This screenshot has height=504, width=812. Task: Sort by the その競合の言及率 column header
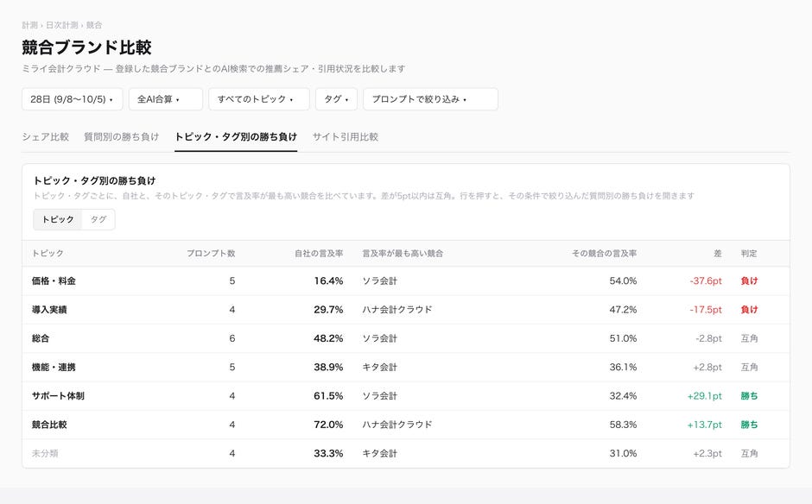(x=605, y=253)
